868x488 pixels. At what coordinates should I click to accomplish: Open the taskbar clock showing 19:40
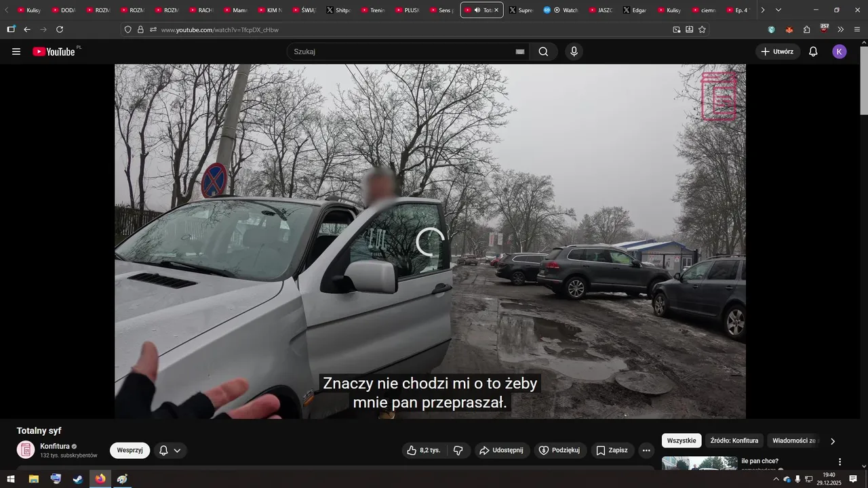pos(829,479)
